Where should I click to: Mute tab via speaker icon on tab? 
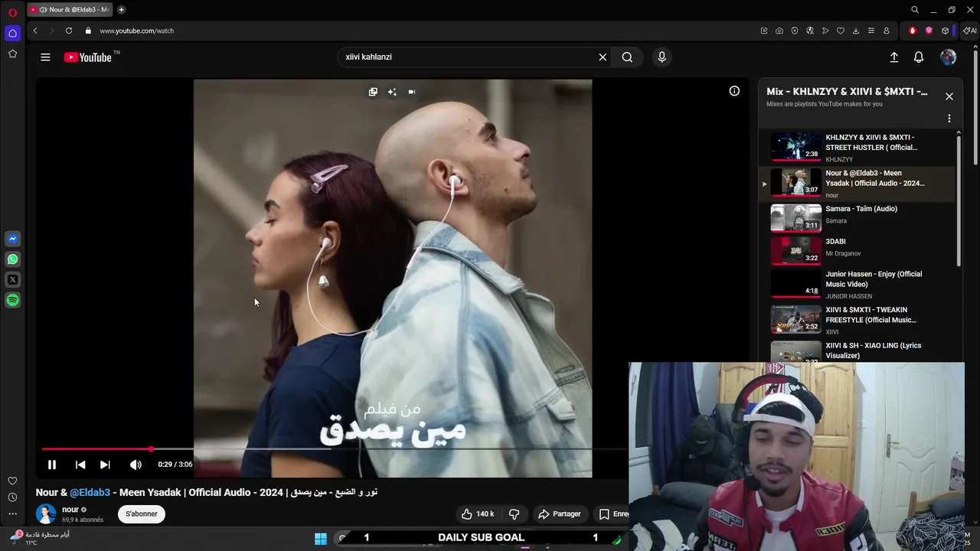tap(43, 10)
